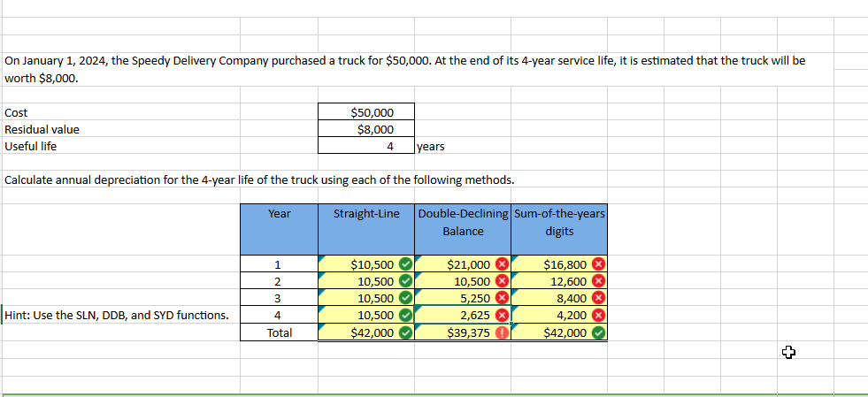Screen dimensions: 868x397
Task: Select Sum-of-the-years year 2 cell 12,600
Action: [559, 281]
